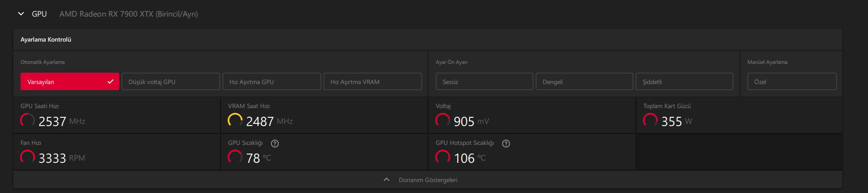The height and width of the screenshot is (193, 868).
Task: Pick the Sessiz tuning preset
Action: point(484,81)
